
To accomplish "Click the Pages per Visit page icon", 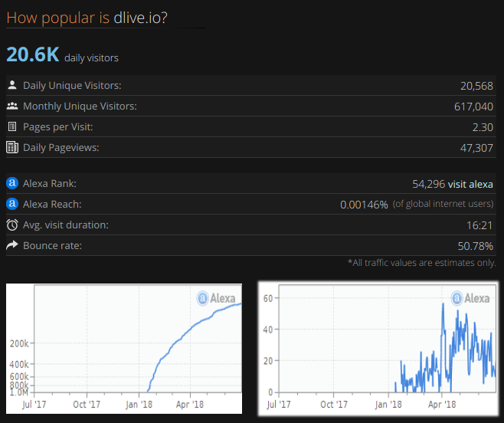I will [12, 126].
